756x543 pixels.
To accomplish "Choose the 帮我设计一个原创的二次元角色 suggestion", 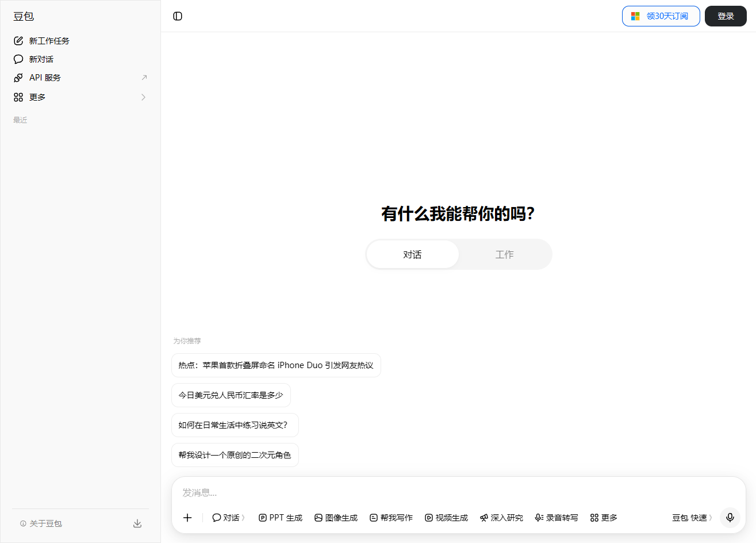I will [235, 455].
